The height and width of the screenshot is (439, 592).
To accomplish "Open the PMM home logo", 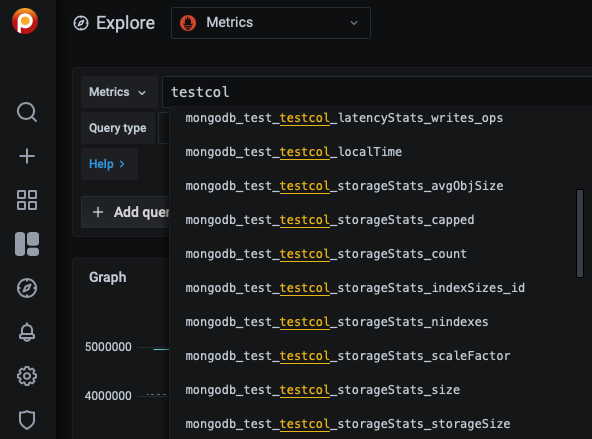I will tap(25, 21).
